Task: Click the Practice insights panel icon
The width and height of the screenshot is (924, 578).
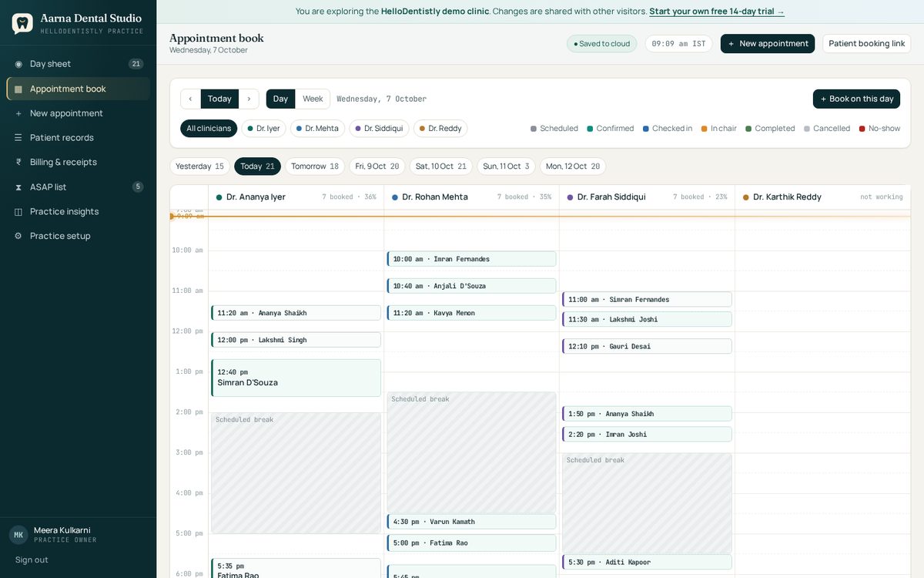Action: (18, 212)
